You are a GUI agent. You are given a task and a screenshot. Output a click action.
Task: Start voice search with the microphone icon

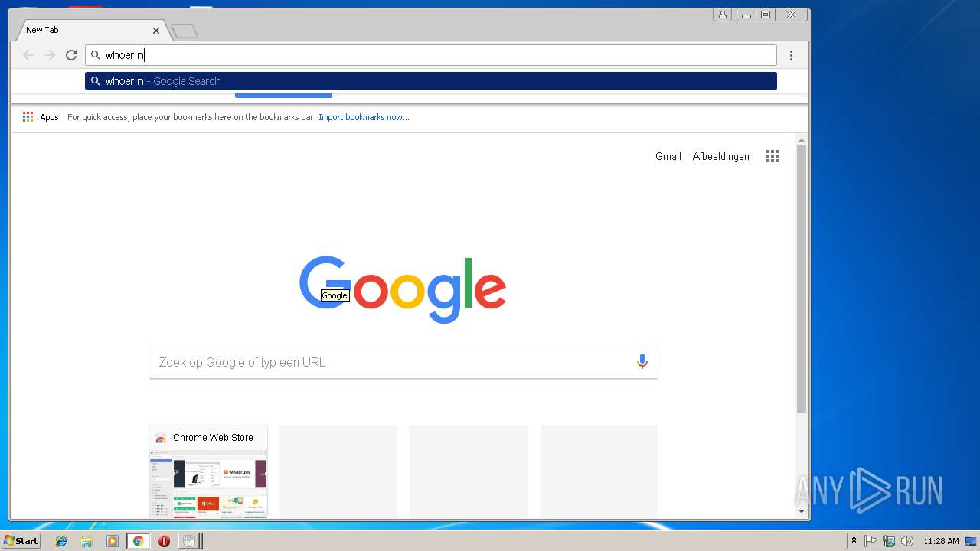tap(642, 362)
